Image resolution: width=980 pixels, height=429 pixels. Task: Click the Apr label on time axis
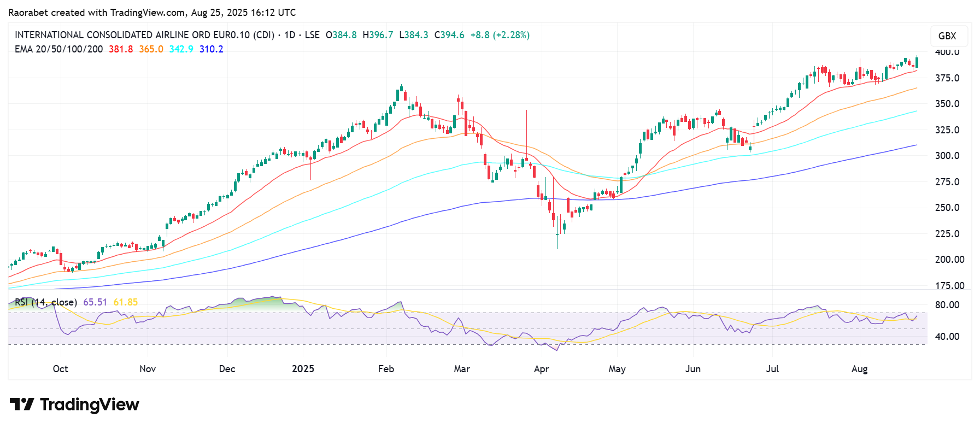click(x=541, y=369)
